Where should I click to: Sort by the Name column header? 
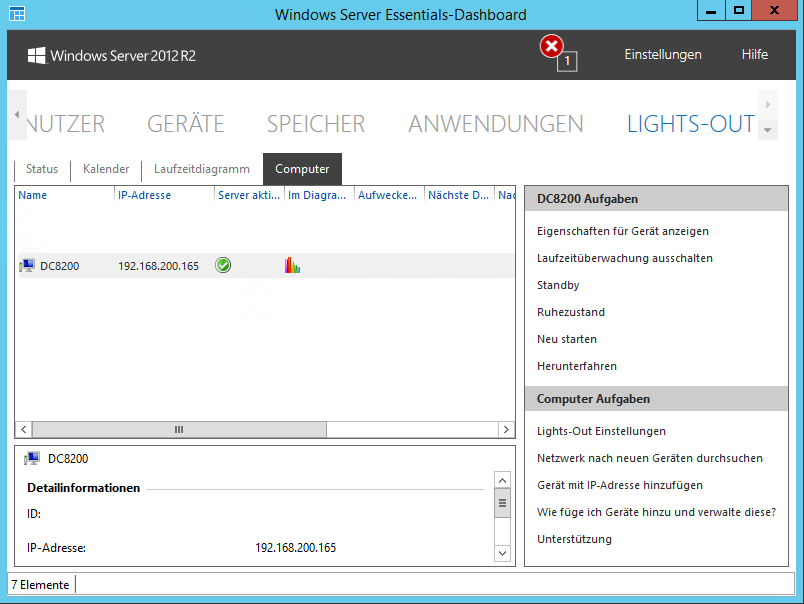pos(32,195)
